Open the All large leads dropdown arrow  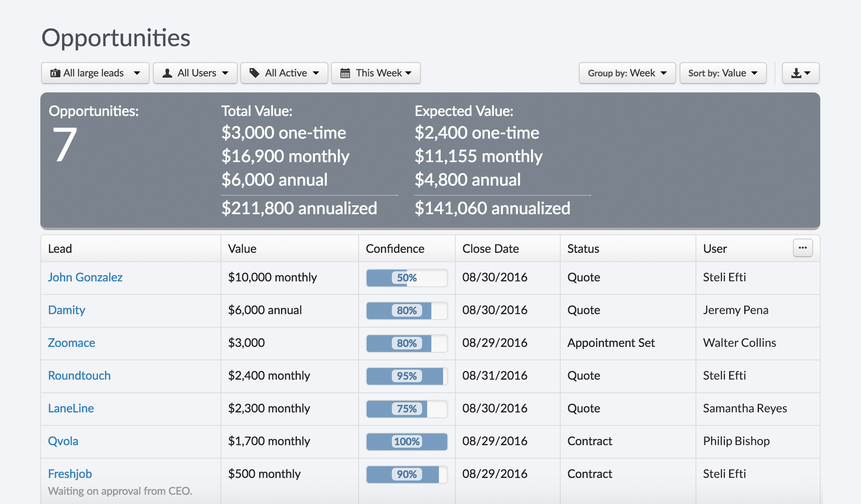click(x=137, y=73)
